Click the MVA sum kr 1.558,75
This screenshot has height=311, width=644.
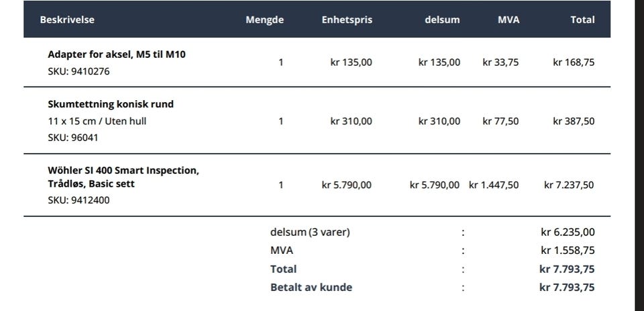point(568,251)
